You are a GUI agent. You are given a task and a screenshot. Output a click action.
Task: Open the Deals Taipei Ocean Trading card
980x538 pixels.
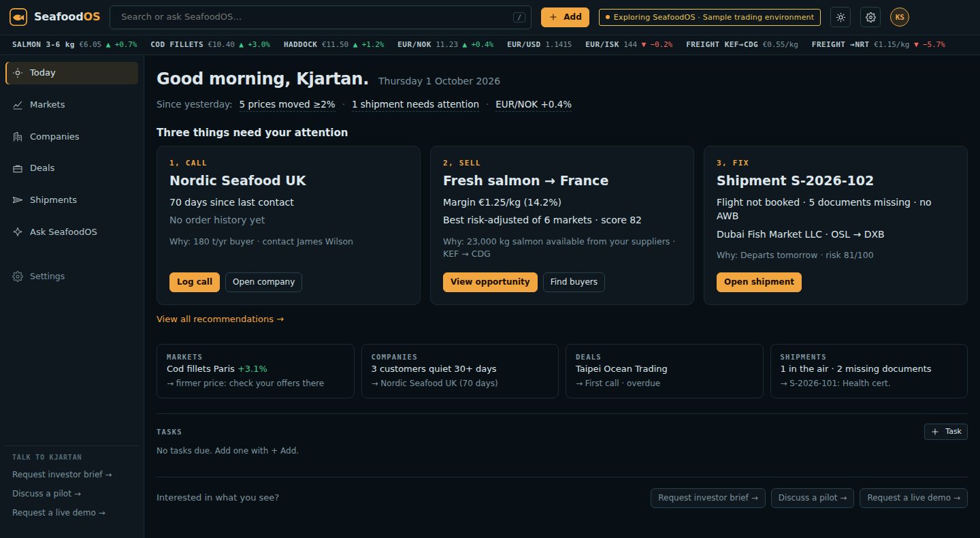(x=664, y=371)
